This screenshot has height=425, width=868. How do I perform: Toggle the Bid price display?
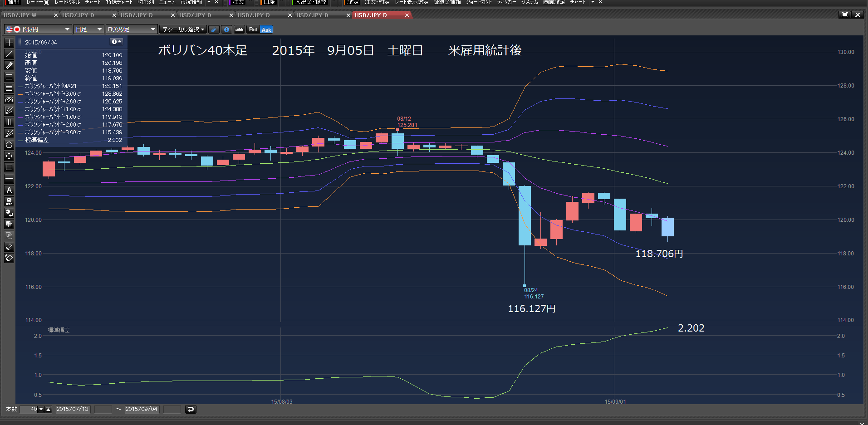pyautogui.click(x=253, y=29)
